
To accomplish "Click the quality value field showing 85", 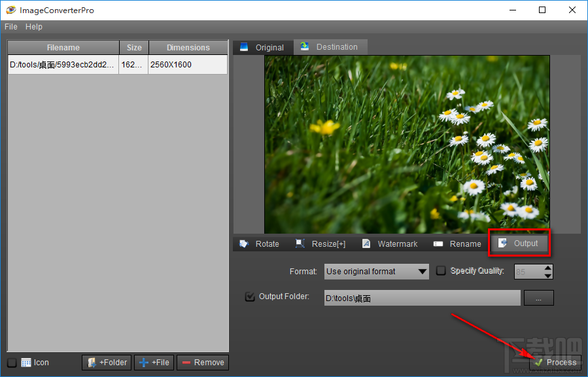I will tap(529, 272).
